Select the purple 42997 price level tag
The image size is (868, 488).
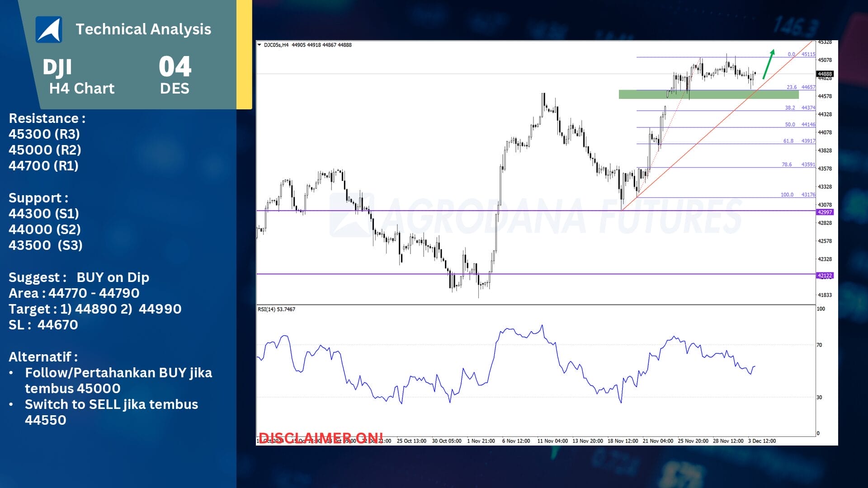825,212
